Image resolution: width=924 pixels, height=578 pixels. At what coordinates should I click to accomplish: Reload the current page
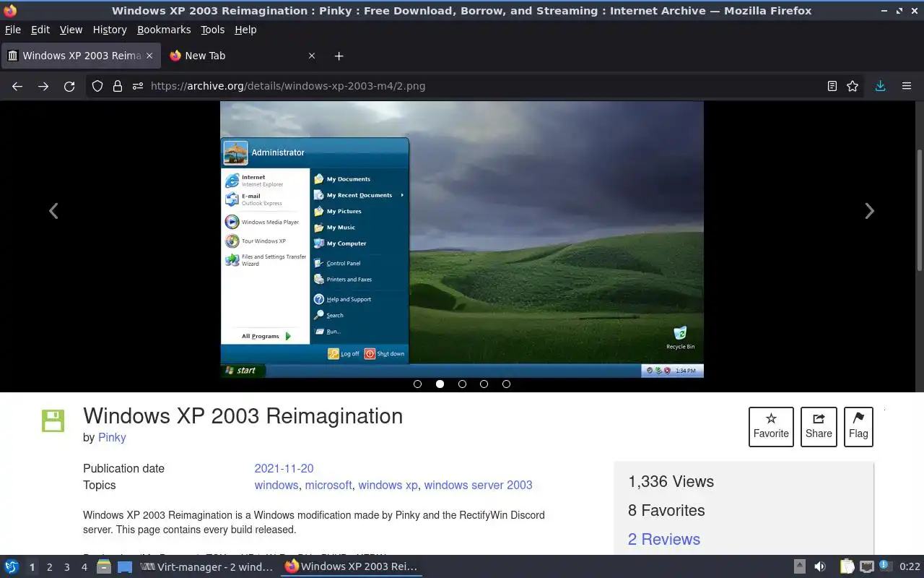(x=69, y=86)
